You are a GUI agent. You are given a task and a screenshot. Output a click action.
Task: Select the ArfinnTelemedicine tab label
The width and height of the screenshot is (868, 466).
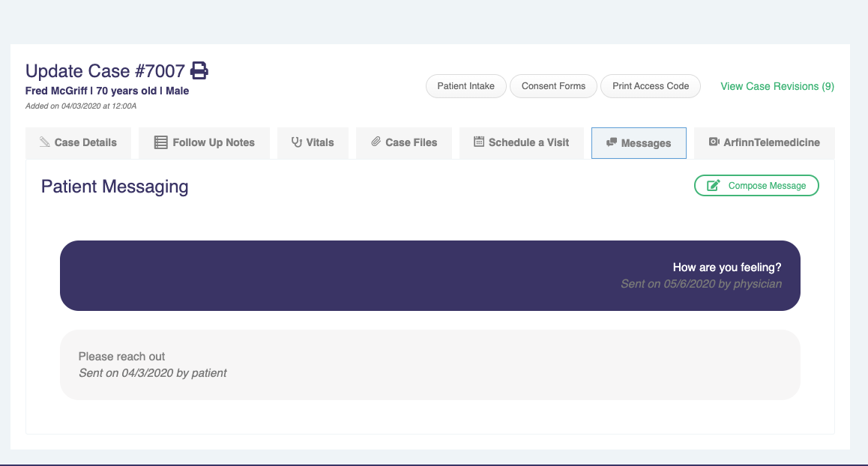(x=771, y=142)
